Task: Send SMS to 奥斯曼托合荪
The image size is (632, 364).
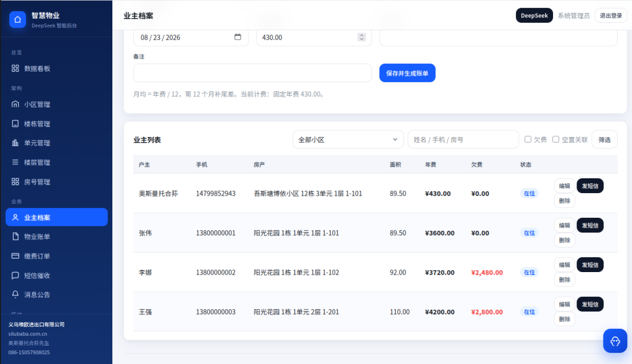Action: (589, 186)
